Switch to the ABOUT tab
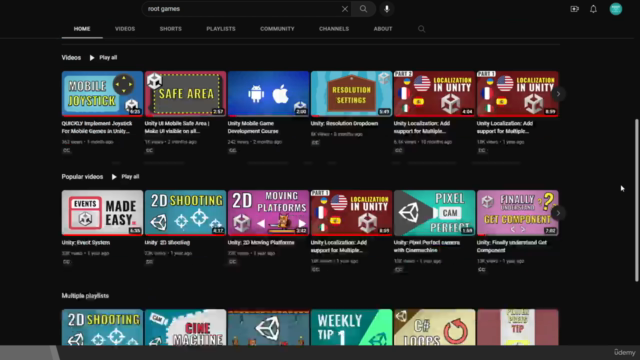This screenshot has height=360, width=640. click(x=382, y=29)
